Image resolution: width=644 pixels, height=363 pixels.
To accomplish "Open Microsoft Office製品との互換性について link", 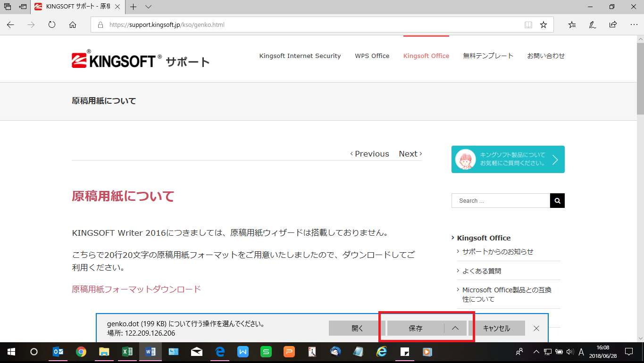I will pyautogui.click(x=507, y=295).
